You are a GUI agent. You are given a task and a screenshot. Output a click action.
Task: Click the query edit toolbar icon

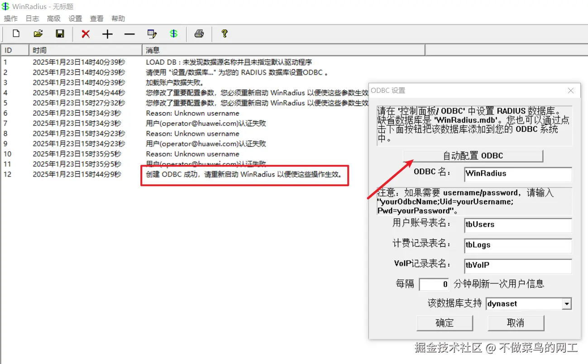[x=152, y=34]
